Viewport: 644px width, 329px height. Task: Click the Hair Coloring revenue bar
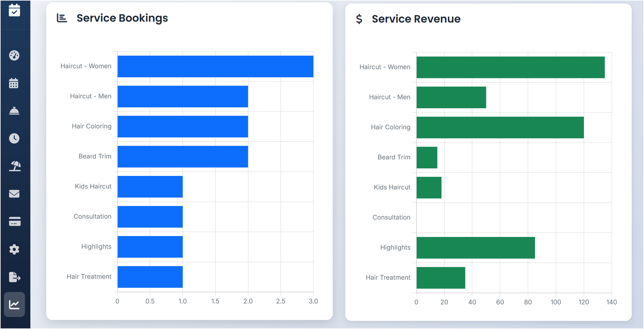pyautogui.click(x=500, y=128)
